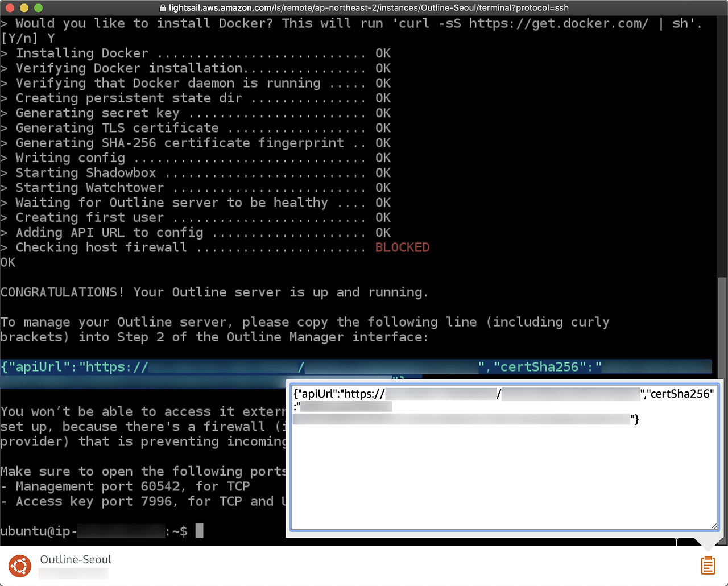
Task: Click the CONGRATULATIONS success message line
Action: [x=214, y=292]
